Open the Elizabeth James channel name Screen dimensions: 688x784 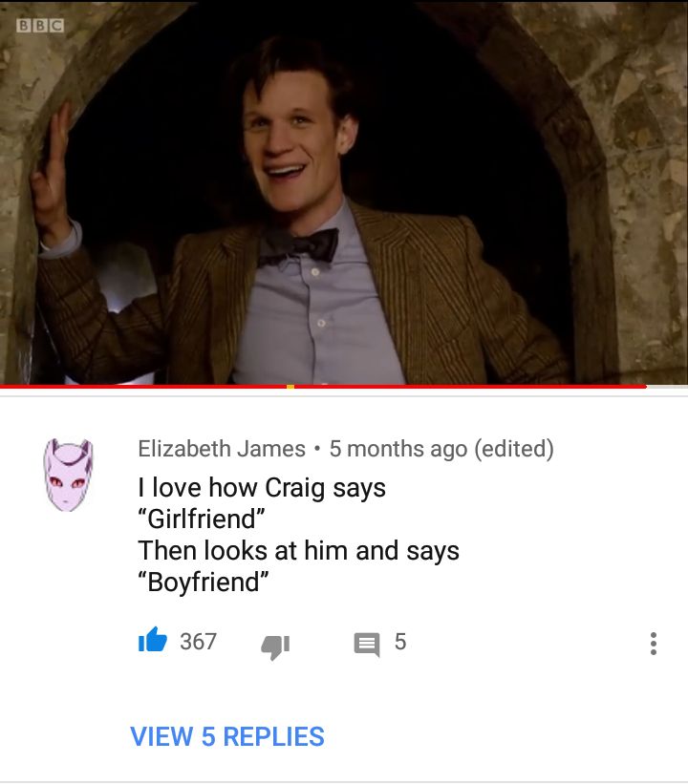pos(222,449)
